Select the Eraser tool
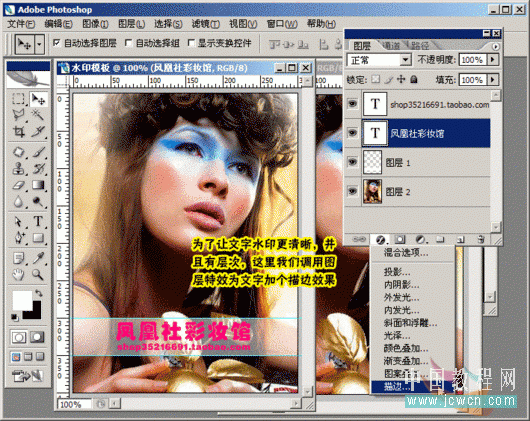Image resolution: width=530 pixels, height=421 pixels. pos(19,185)
